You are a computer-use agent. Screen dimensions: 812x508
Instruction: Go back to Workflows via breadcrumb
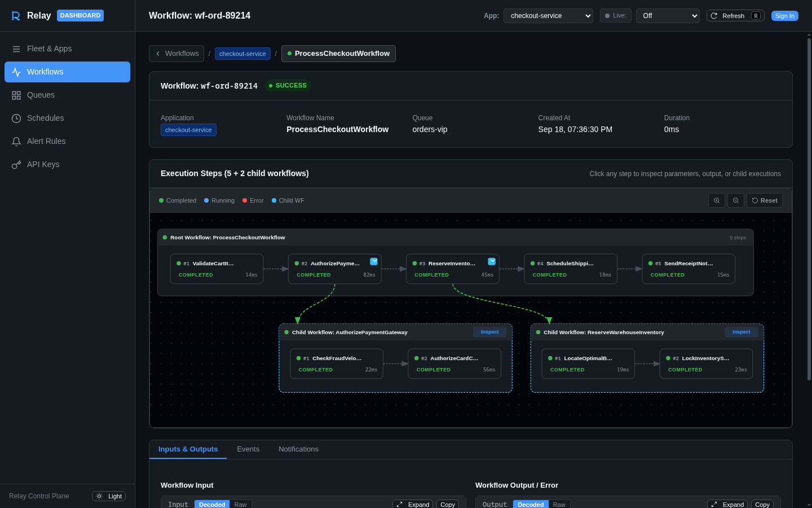point(176,54)
